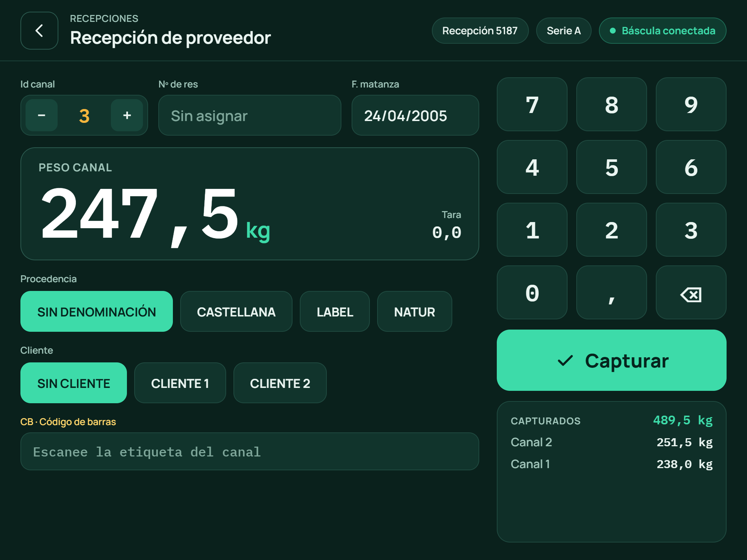
Task: Tap the comma key on keypad
Action: (612, 292)
